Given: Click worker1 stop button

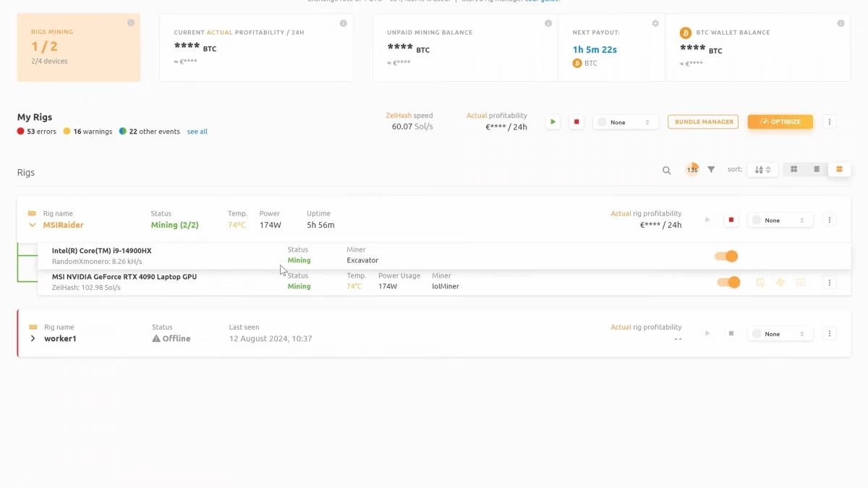Looking at the screenshot, I should coord(731,333).
